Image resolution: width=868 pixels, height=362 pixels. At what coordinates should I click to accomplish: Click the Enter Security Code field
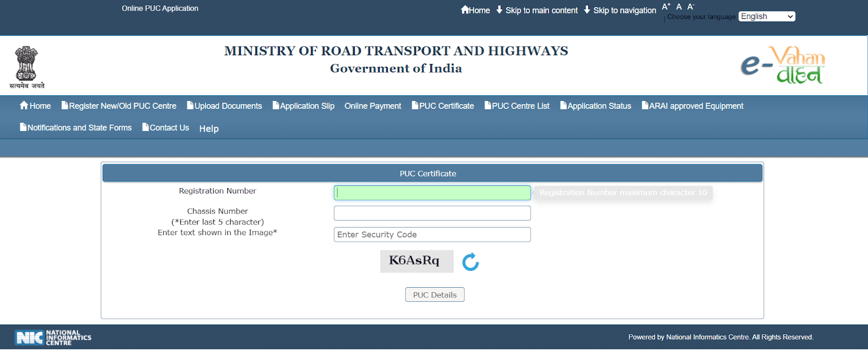coord(432,235)
